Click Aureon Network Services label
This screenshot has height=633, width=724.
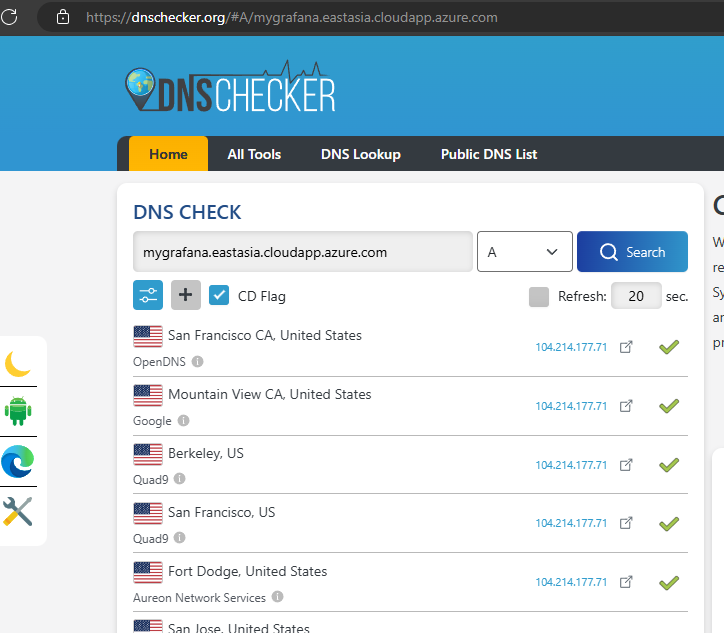(199, 598)
